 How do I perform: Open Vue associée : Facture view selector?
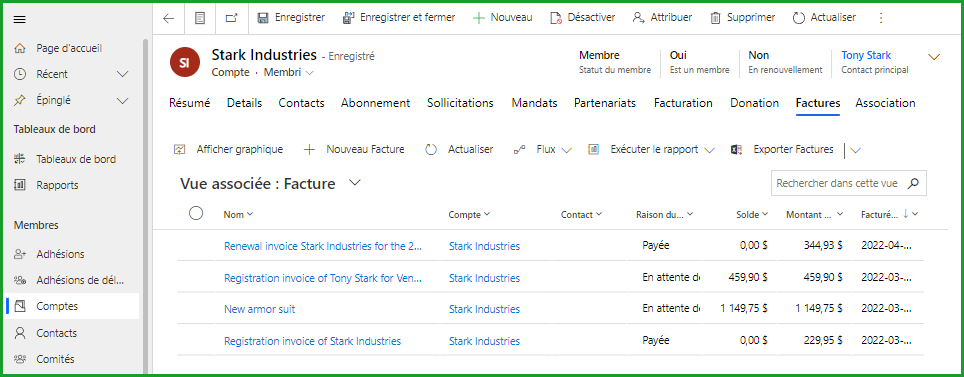pyautogui.click(x=271, y=183)
